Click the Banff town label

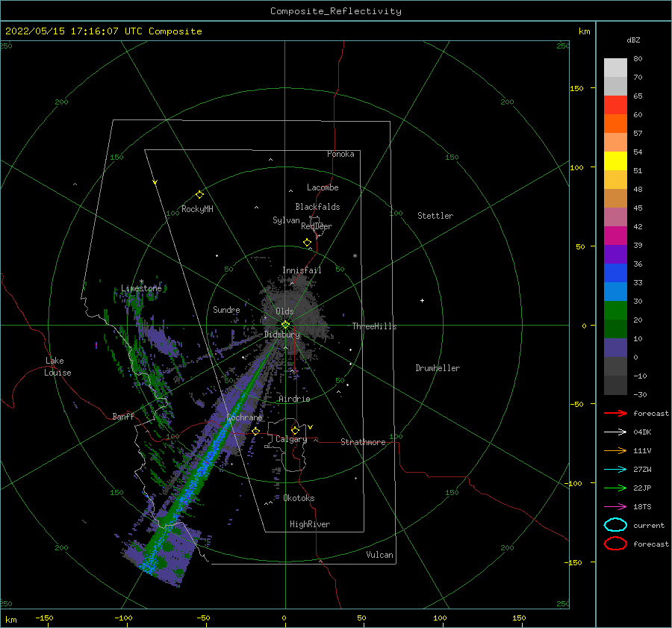123,416
